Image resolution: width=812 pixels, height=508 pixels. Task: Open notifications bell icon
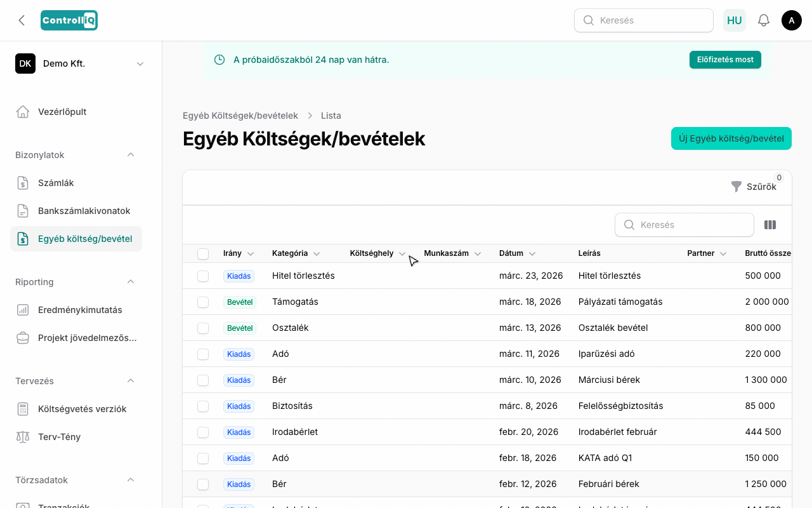764,20
